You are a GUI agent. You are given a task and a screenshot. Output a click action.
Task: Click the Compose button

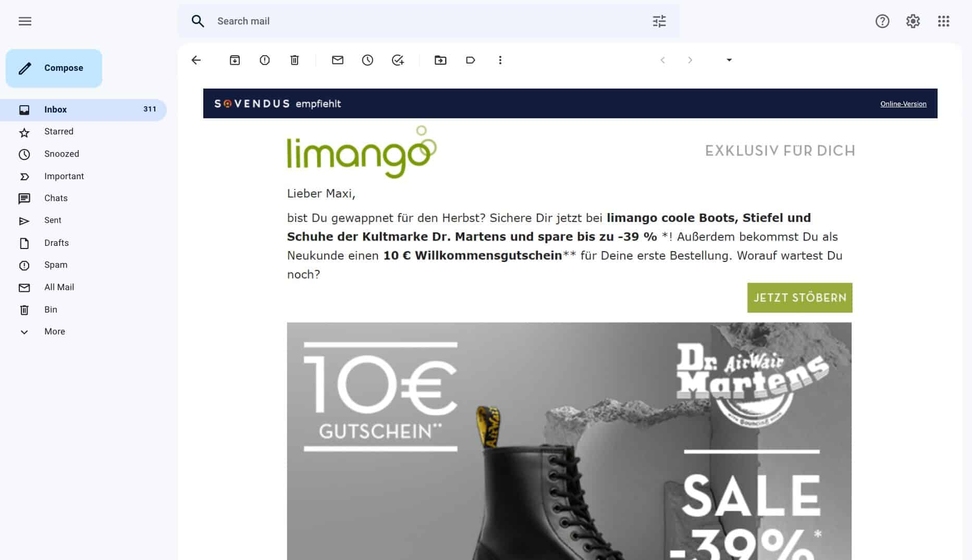tap(54, 68)
